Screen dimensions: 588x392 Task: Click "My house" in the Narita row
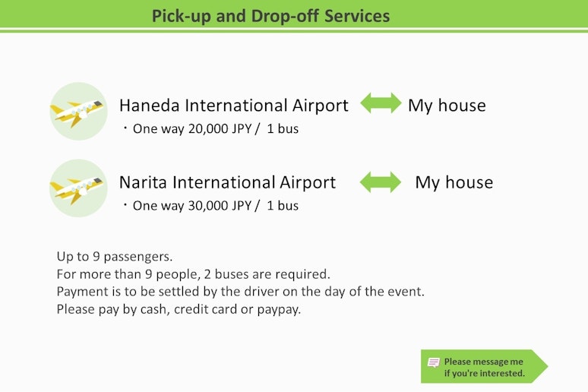[454, 182]
